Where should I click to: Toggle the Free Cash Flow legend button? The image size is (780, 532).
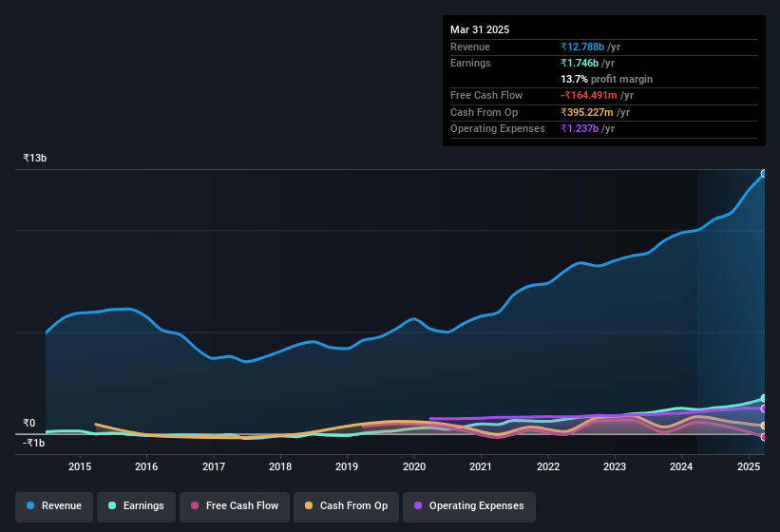(235, 506)
